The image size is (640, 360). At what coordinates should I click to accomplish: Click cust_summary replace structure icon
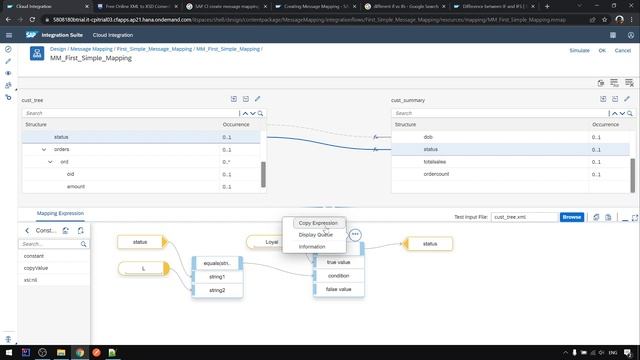603,99
